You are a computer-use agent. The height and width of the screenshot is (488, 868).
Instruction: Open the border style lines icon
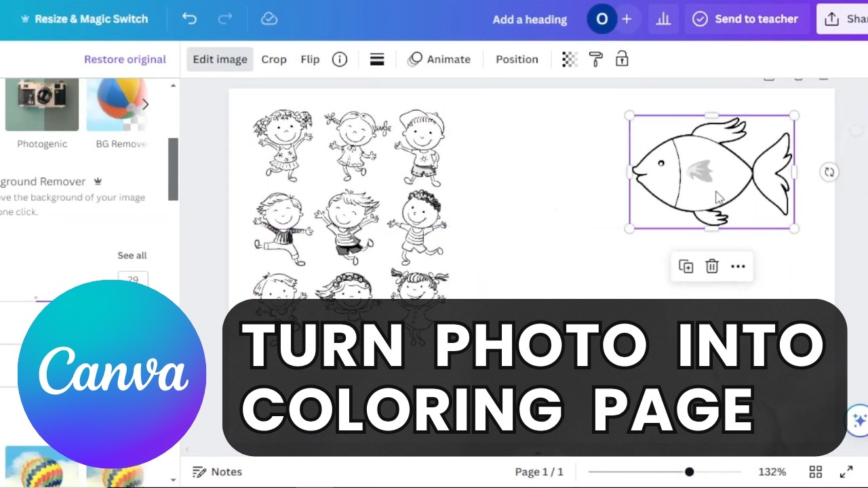377,59
